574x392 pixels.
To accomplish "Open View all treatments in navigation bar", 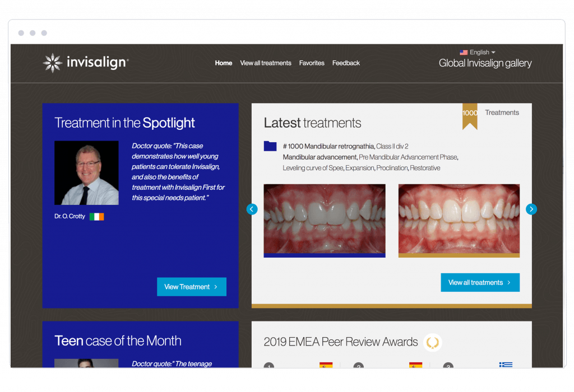I will (x=265, y=63).
